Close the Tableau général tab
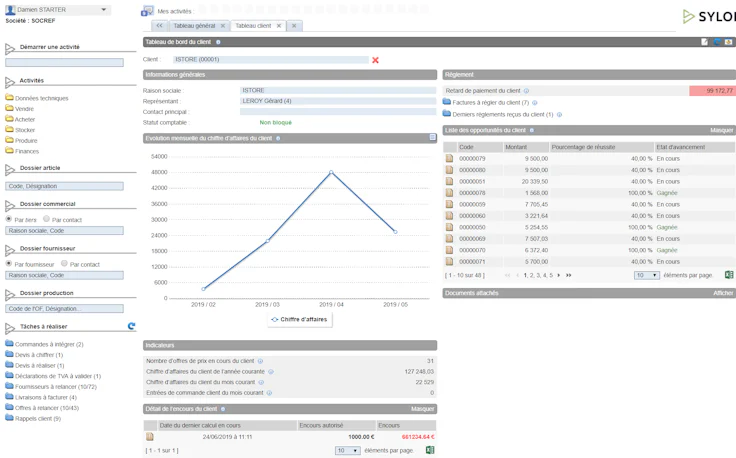Image resolution: width=736 pixels, height=458 pixels. coord(222,26)
